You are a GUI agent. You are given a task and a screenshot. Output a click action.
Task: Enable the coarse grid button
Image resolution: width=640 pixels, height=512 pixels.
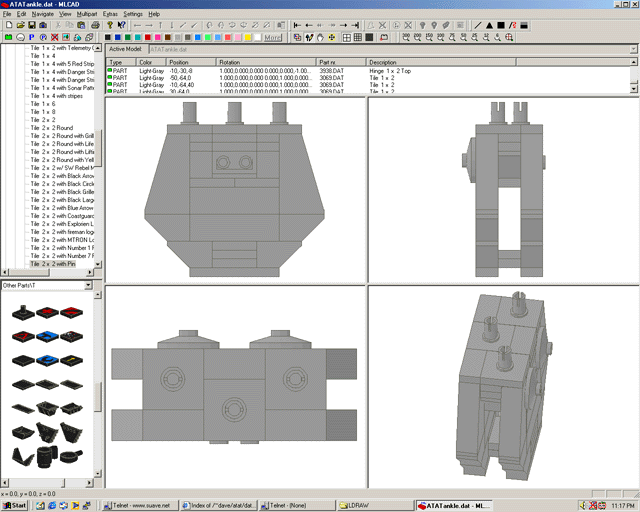coord(346,38)
